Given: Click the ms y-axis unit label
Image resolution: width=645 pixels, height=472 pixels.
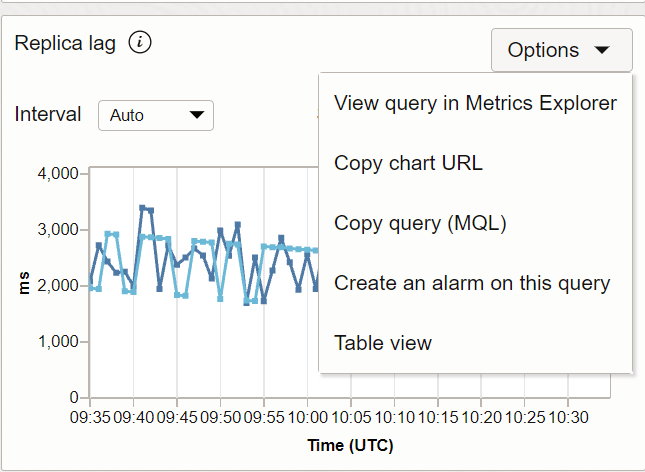Looking at the screenshot, I should pyautogui.click(x=23, y=284).
